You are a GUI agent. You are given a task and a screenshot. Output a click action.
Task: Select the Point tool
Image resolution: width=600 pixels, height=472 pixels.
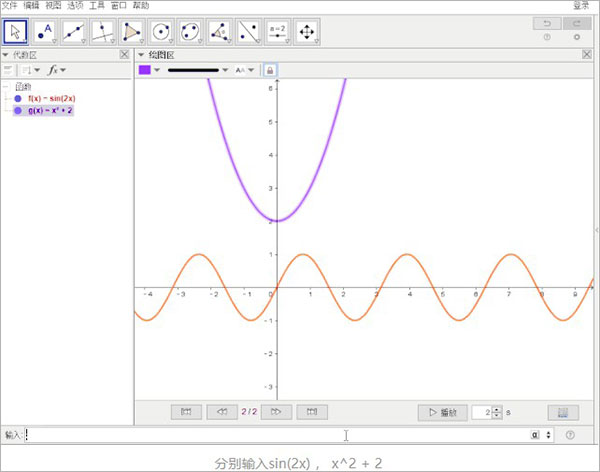(x=45, y=30)
